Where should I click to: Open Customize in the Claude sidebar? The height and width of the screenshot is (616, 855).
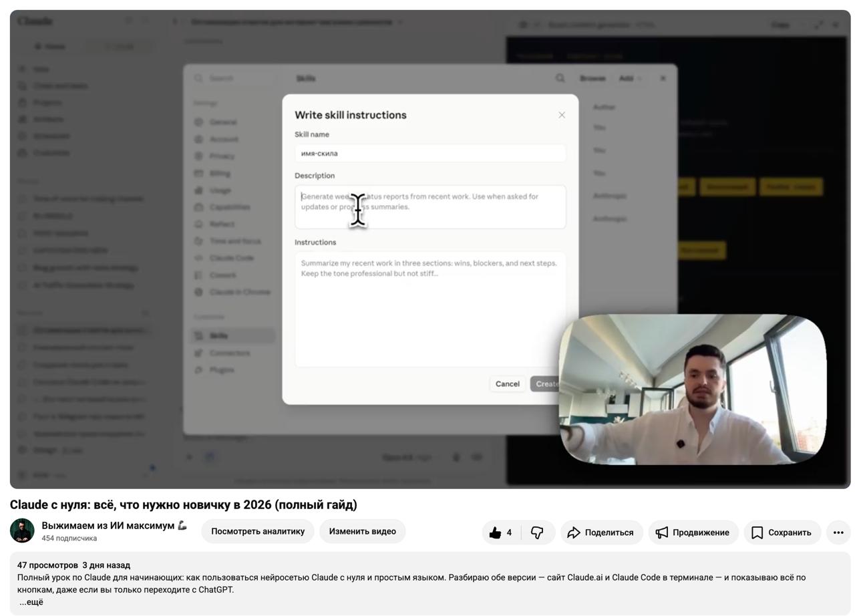click(x=51, y=152)
